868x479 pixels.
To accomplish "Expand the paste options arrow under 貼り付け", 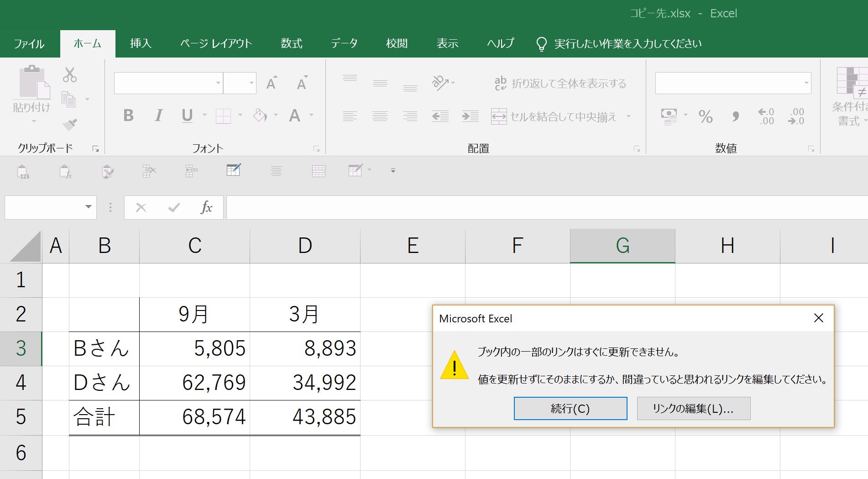I will click(x=34, y=121).
